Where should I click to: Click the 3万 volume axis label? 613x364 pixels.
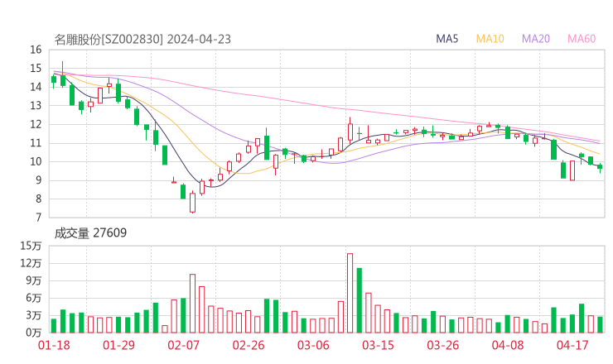[x=34, y=315]
